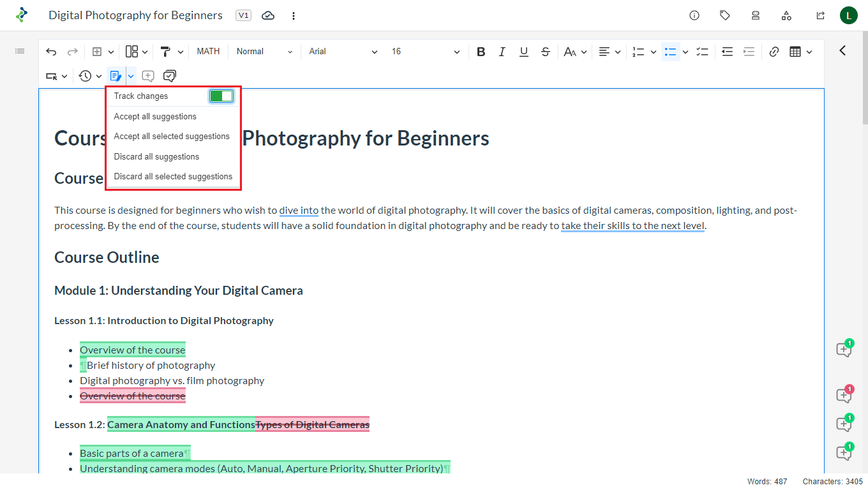
Task: Toggle bold formatting
Action: [x=481, y=52]
